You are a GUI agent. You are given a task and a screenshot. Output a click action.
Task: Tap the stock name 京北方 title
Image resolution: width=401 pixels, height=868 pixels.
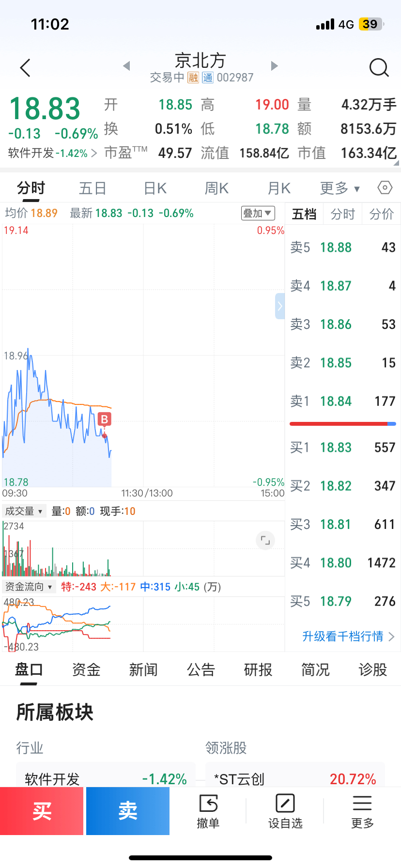pos(200,61)
